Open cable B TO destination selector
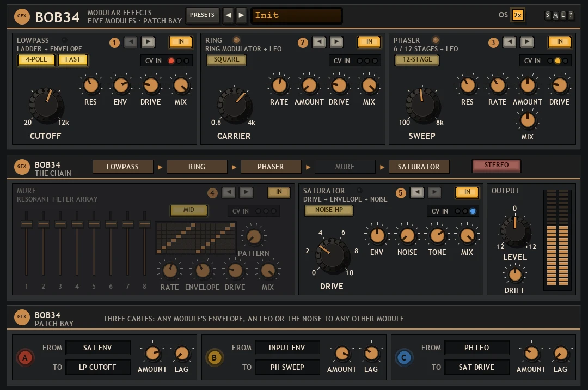The width and height of the screenshot is (588, 390). (x=287, y=367)
